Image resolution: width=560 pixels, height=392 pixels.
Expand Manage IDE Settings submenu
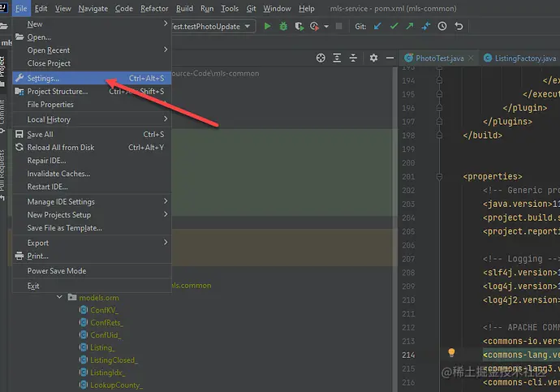[x=93, y=202]
